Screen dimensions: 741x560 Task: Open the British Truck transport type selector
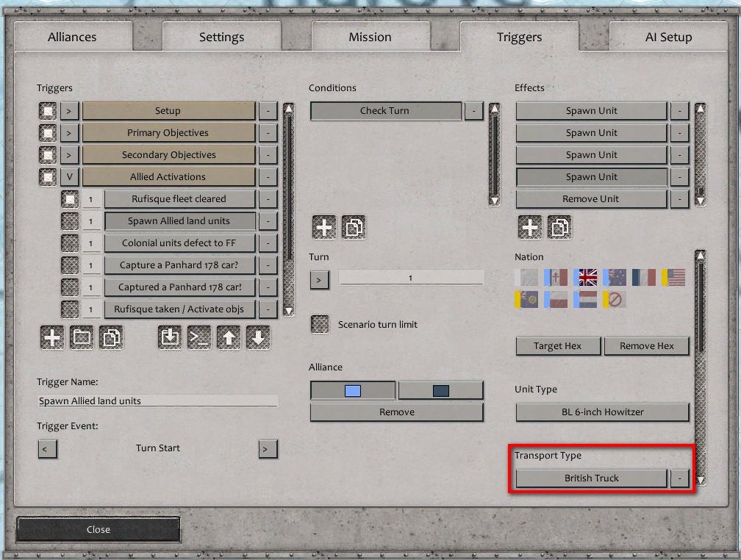pos(592,478)
